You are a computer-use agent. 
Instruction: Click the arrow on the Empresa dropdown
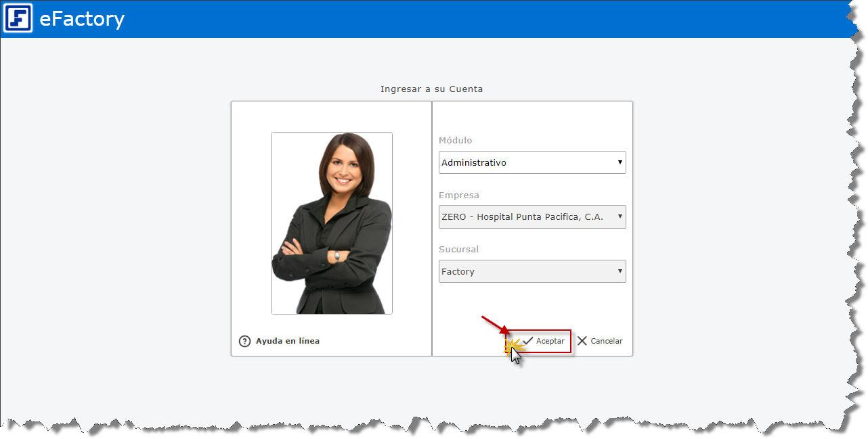pos(620,217)
